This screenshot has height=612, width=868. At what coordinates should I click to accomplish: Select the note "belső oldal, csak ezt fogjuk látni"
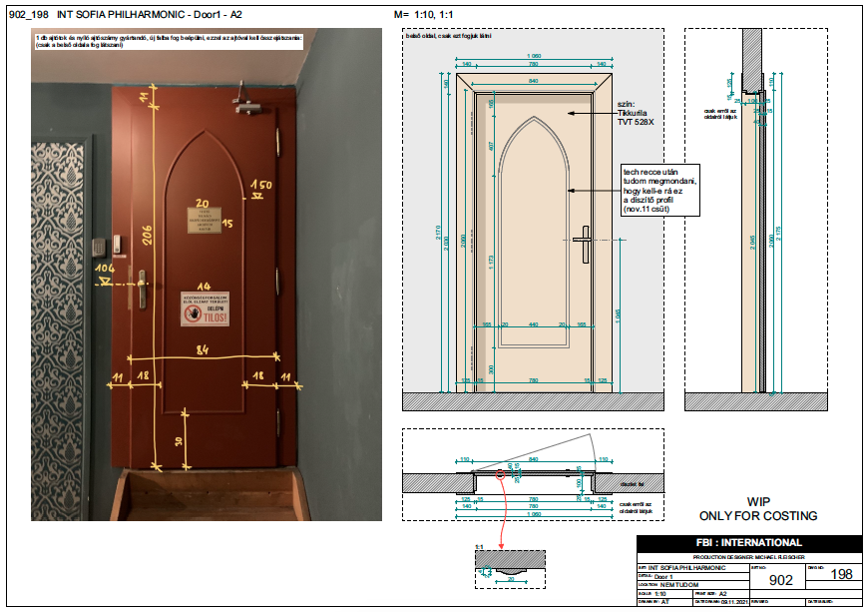[449, 36]
